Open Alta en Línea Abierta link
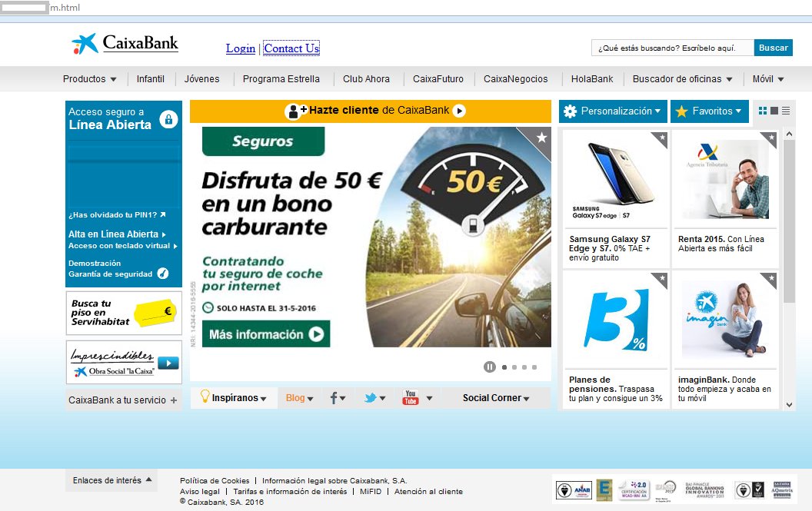 (x=117, y=234)
